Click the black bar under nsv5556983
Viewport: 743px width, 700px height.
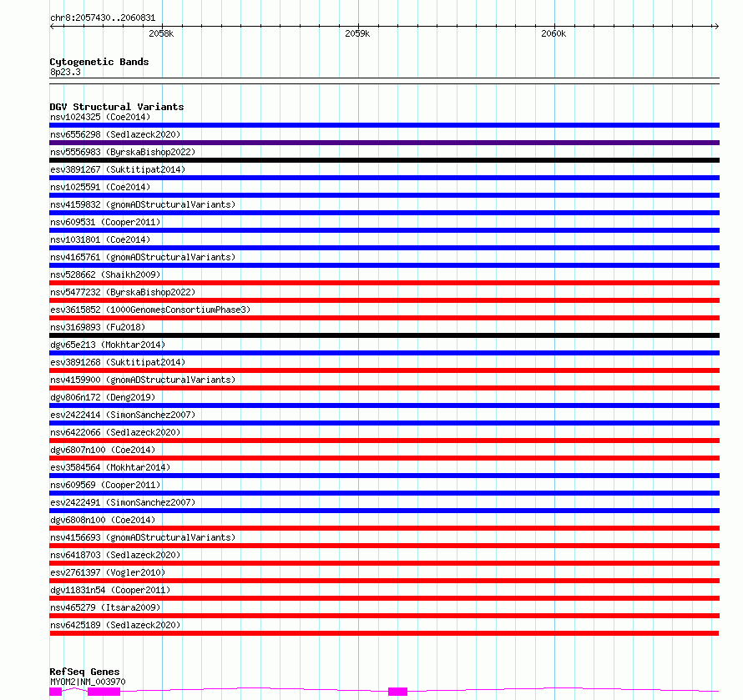(x=384, y=160)
